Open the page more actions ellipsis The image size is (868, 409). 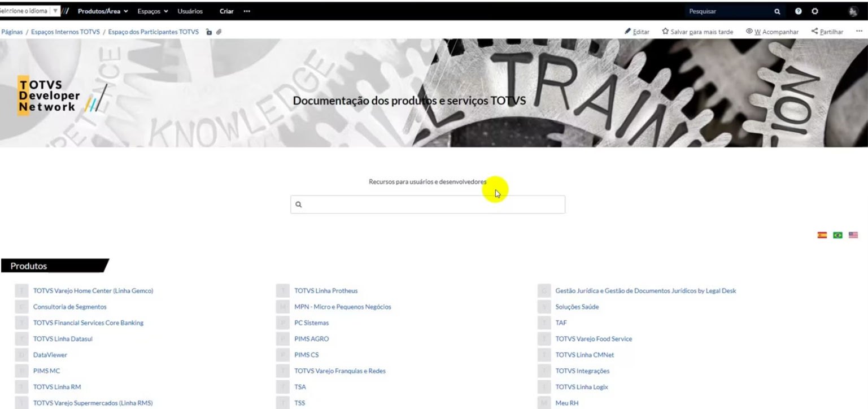coord(860,32)
